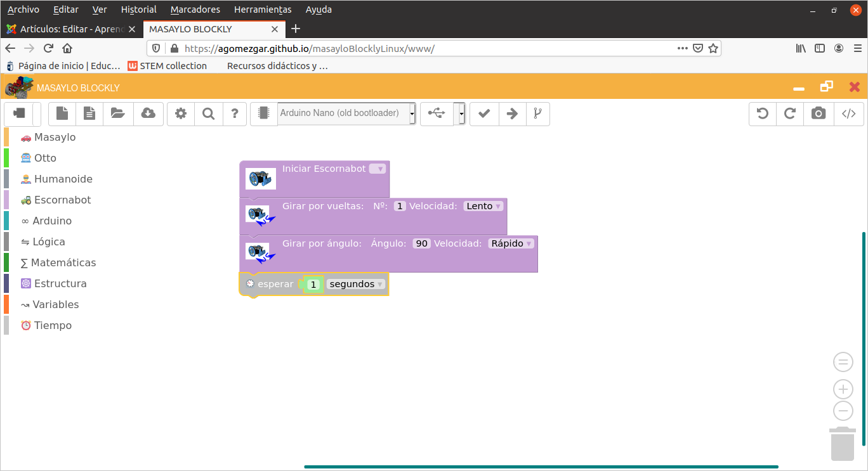Open the Firefox hamburger menu
868x471 pixels.
tap(857, 48)
